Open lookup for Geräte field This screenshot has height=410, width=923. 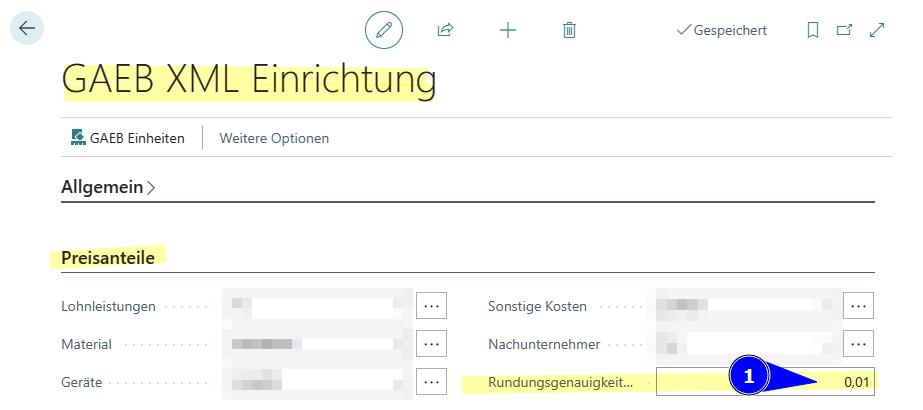[431, 382]
